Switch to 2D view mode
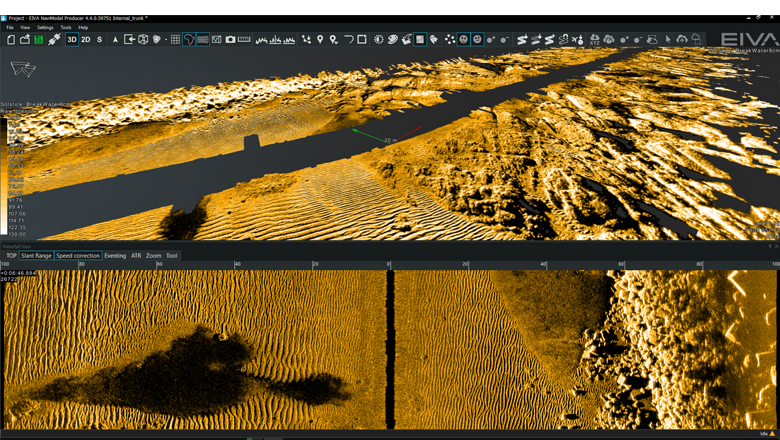780x440 pixels. tap(86, 40)
